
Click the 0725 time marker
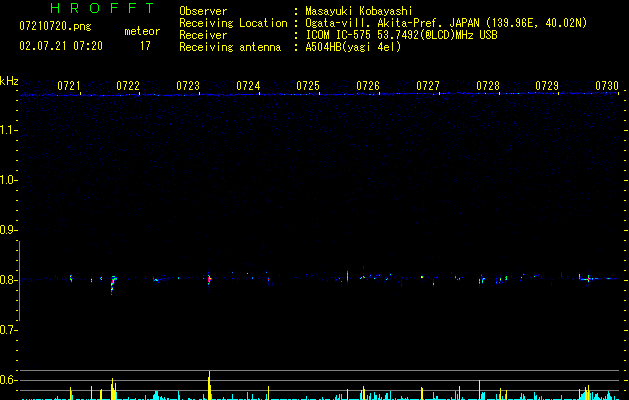[x=308, y=86]
